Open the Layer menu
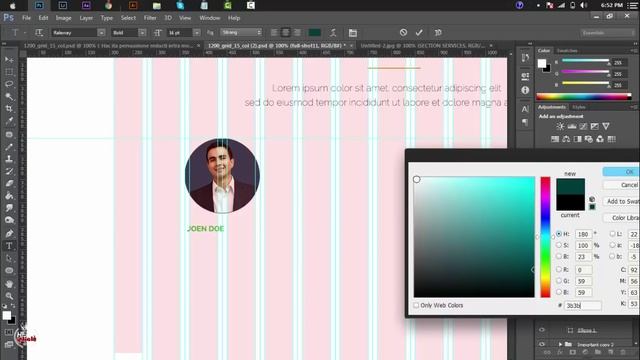 click(86, 18)
